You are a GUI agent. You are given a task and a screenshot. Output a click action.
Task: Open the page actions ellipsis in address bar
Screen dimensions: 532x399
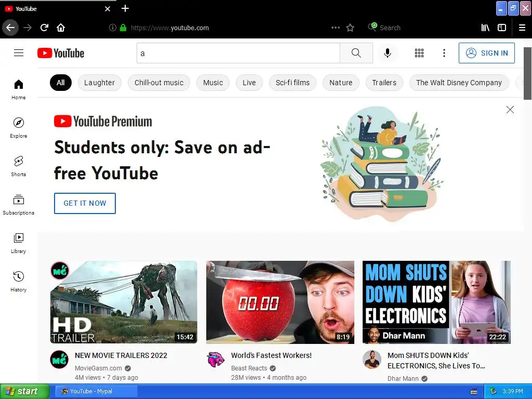[x=336, y=28]
